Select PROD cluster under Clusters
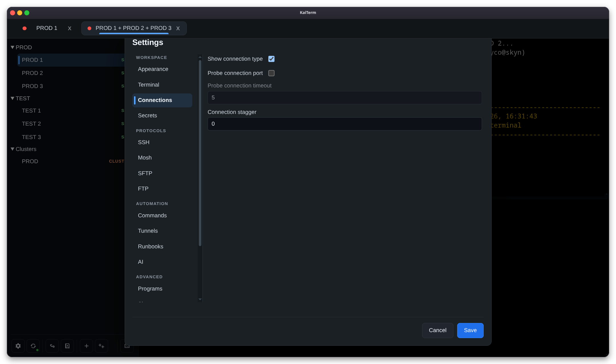 pyautogui.click(x=71, y=161)
